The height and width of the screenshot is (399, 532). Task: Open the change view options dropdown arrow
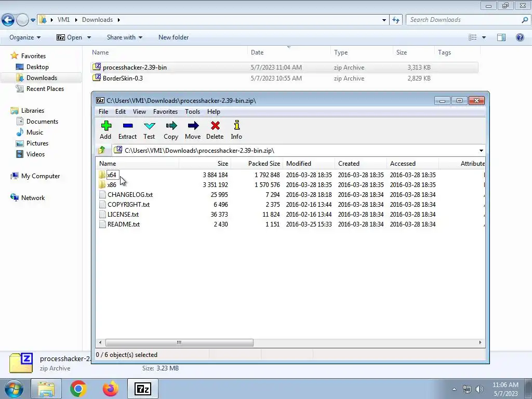coord(484,37)
